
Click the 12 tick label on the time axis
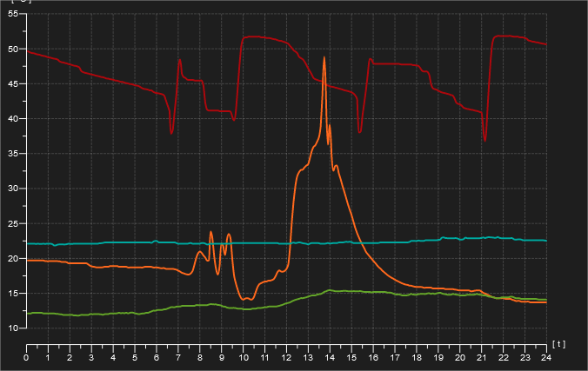tap(286, 358)
